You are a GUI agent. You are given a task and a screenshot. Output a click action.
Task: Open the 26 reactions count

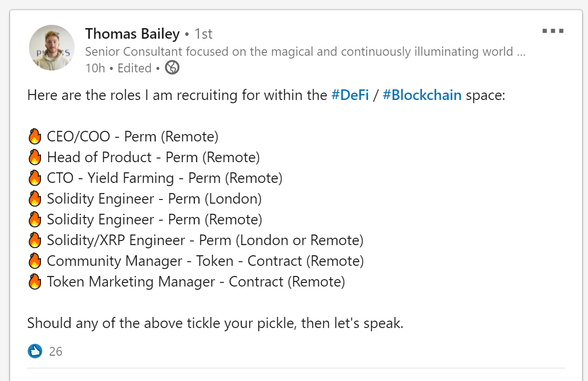(56, 352)
